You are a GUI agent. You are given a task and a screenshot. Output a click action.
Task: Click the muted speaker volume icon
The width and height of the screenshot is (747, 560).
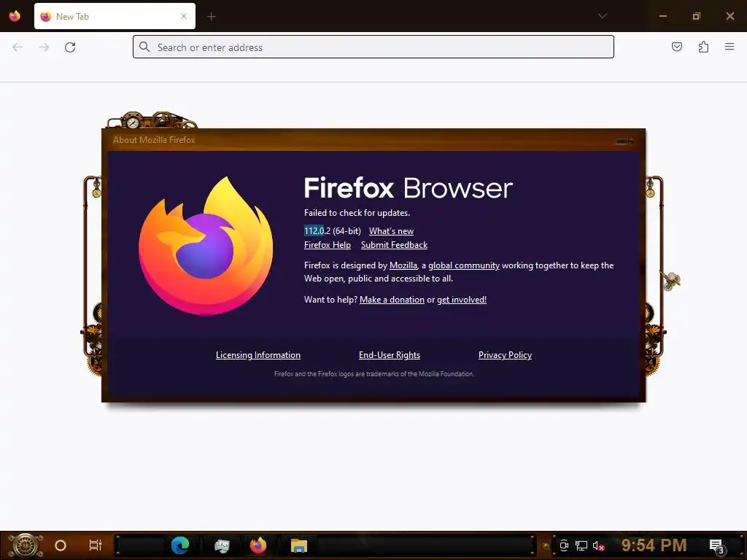598,545
